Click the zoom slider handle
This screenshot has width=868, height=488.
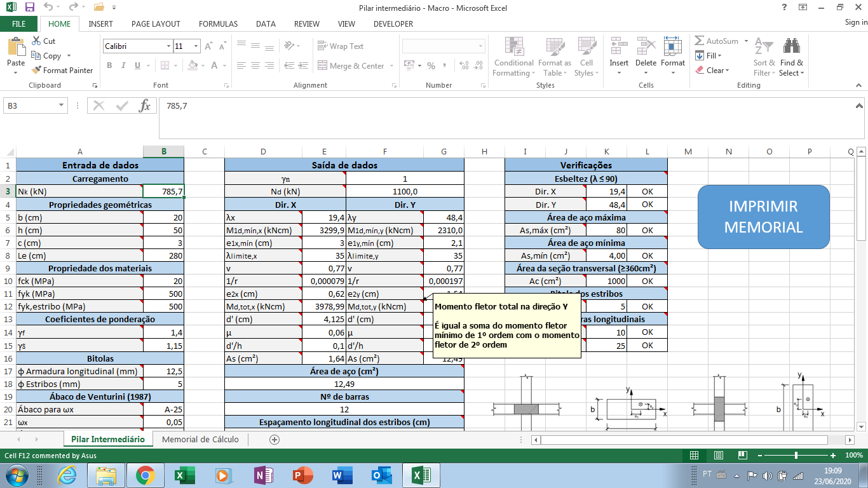tap(796, 456)
